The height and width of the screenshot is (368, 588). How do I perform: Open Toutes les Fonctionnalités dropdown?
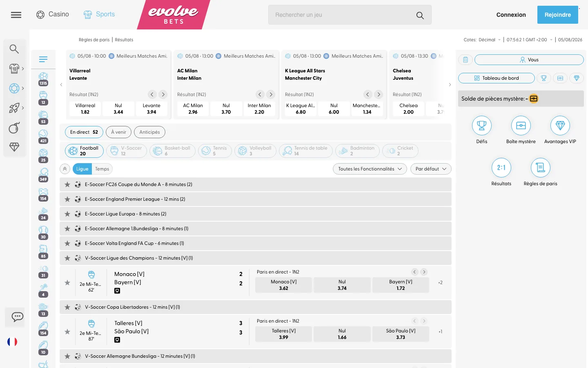tap(370, 169)
